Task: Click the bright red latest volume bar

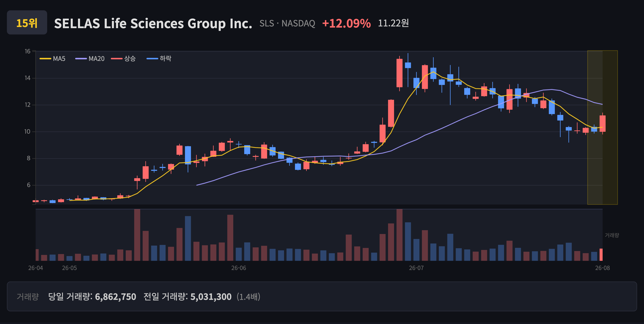Action: tap(601, 254)
